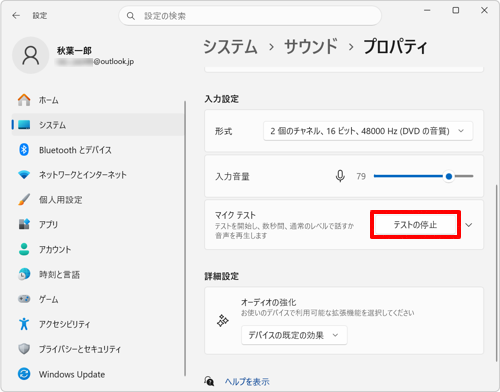Click the アカウント person icon

(24, 249)
